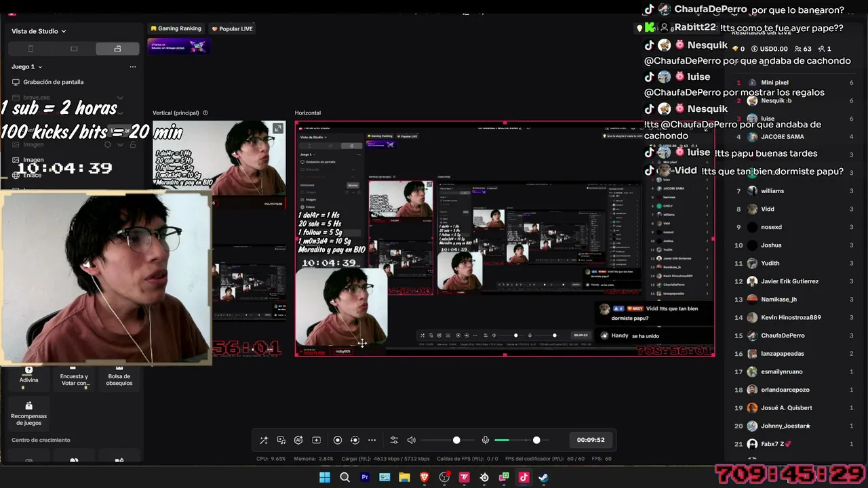Expand the Juego 1 scene dropdown

(x=27, y=66)
